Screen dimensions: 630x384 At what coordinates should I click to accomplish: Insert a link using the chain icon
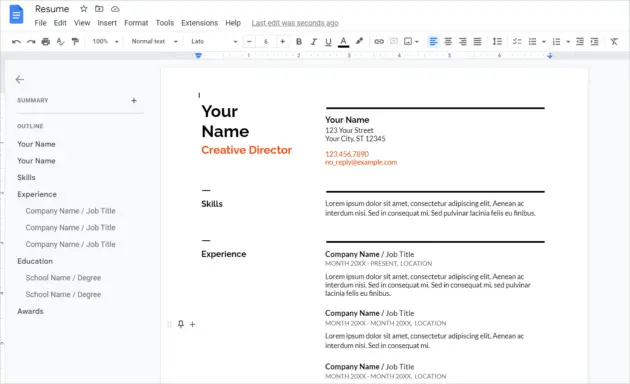click(379, 41)
